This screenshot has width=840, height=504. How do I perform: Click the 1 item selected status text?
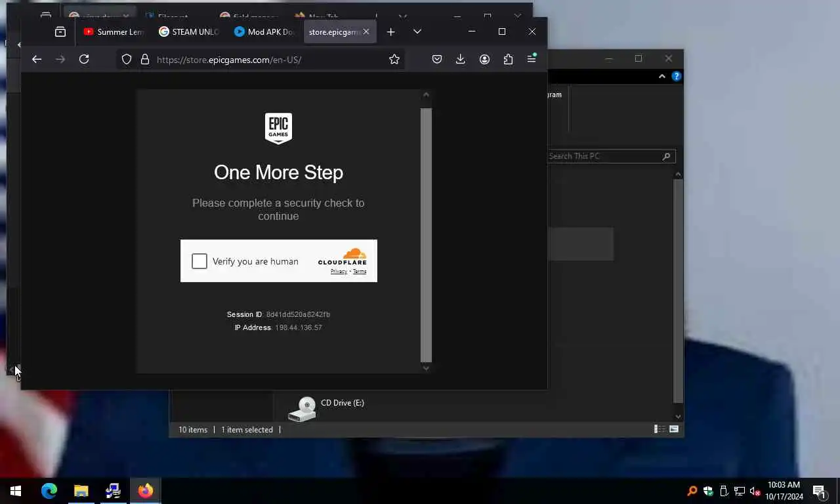(x=247, y=430)
